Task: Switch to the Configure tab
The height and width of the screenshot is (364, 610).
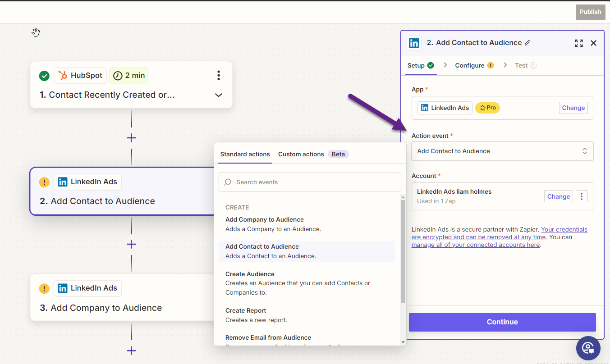Action: click(474, 65)
